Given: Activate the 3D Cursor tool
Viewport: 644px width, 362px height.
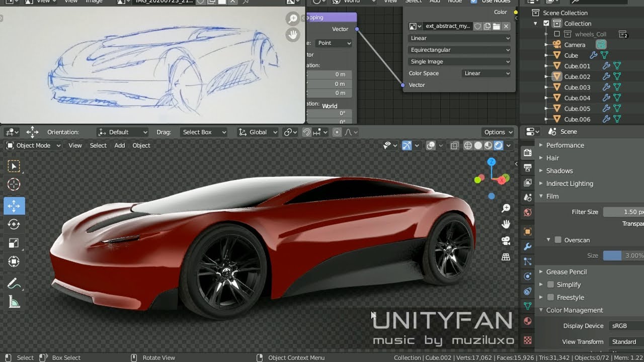Looking at the screenshot, I should (x=14, y=185).
